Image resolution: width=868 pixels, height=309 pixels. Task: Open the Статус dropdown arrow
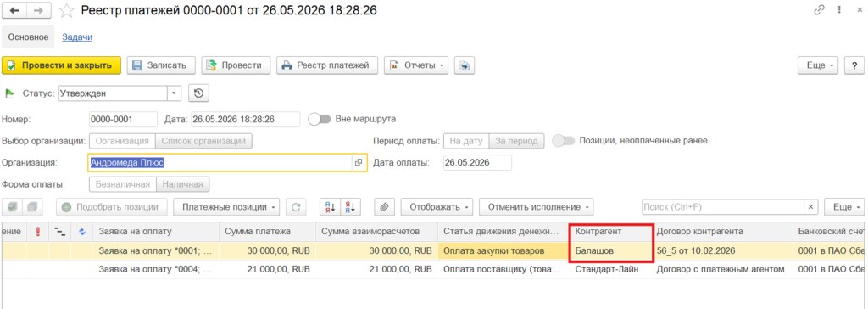tap(175, 93)
